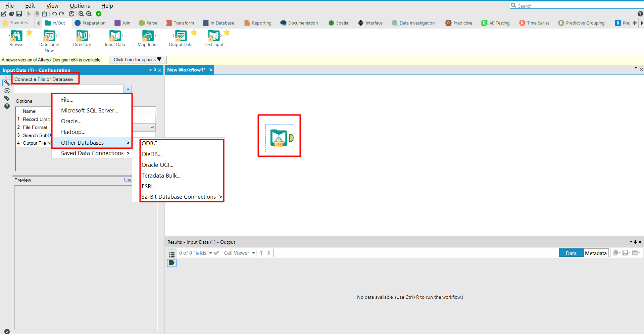Expand the Other Databases submenu
Viewport: 644px width, 334px height.
tap(92, 143)
